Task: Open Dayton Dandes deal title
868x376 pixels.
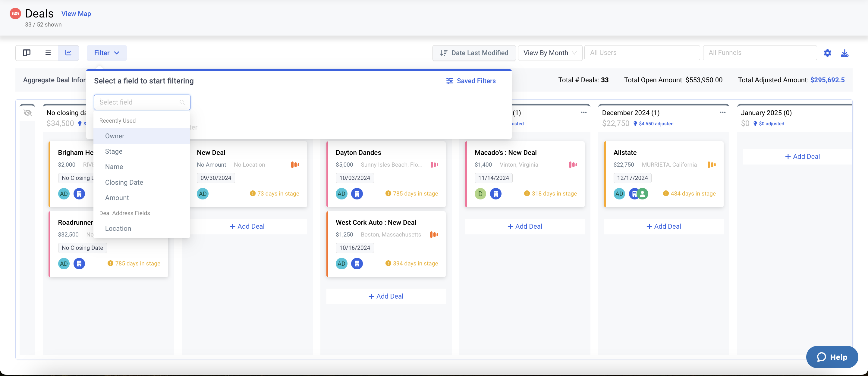Action: pos(358,153)
